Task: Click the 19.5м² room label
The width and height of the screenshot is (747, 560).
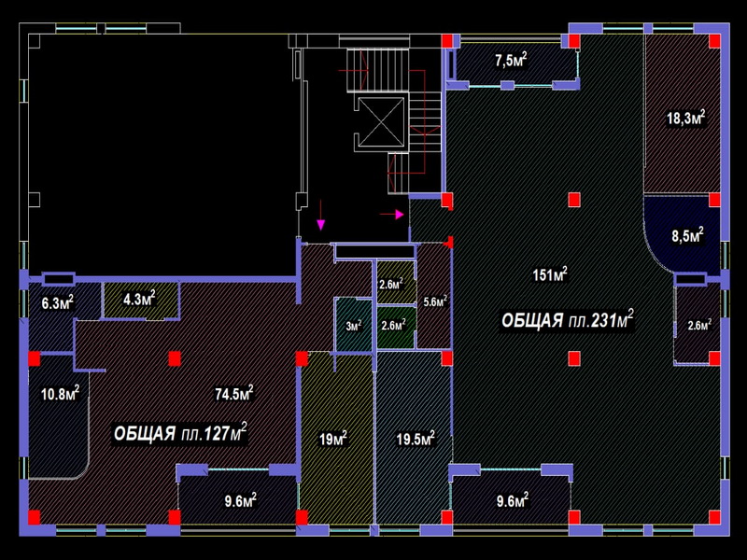Action: pos(416,439)
